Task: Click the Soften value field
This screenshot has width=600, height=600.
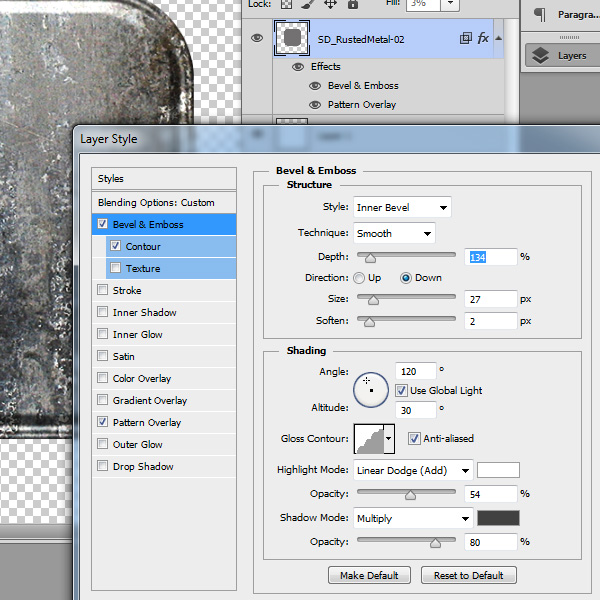Action: tap(491, 321)
